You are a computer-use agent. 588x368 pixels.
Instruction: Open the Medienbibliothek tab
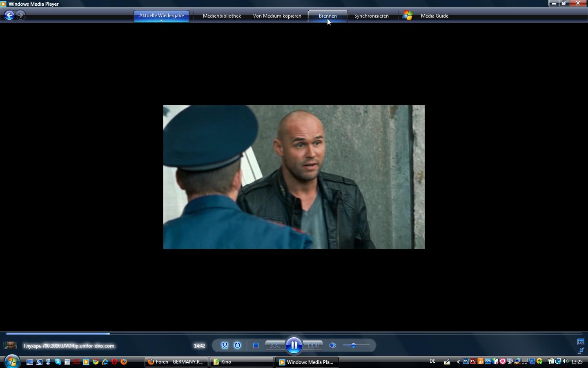point(222,16)
